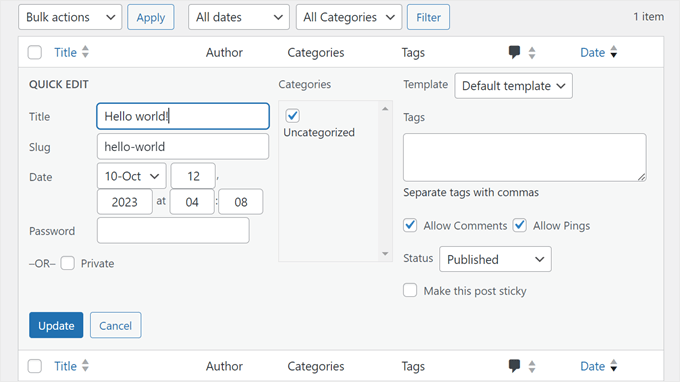
Task: Click the Update button
Action: (56, 325)
